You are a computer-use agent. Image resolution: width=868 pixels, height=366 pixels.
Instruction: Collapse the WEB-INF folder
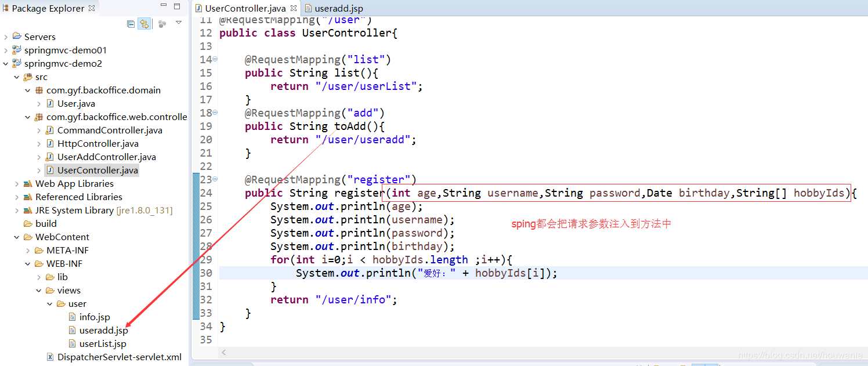click(27, 263)
